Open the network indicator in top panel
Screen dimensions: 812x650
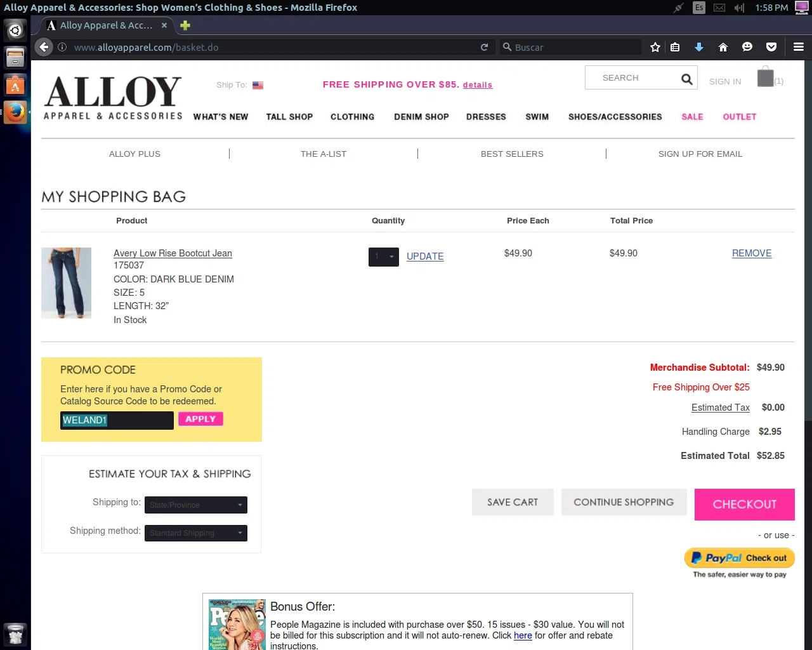679,8
